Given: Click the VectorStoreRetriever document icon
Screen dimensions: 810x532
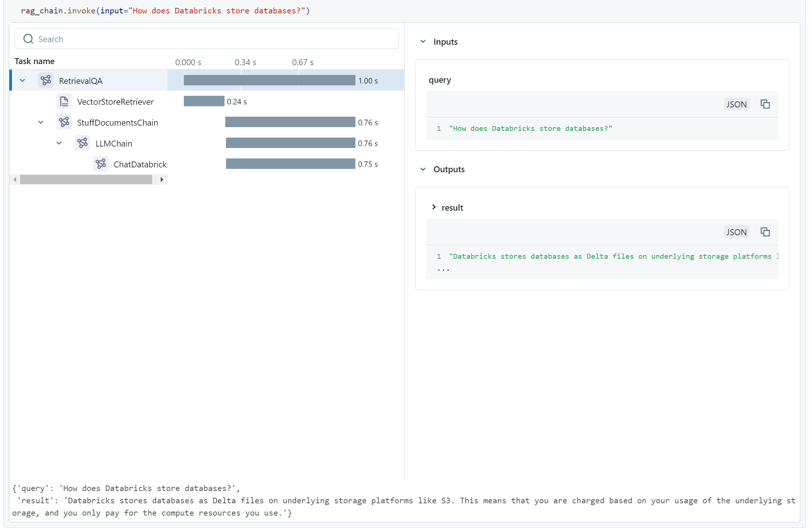Looking at the screenshot, I should coord(64,101).
